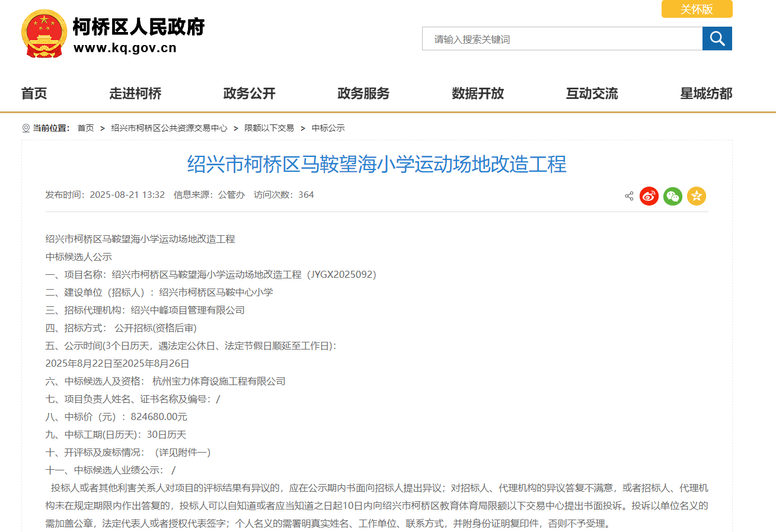The image size is (776, 532).
Task: Open 绍兴市柯桥区公共资源交易中心 breadcrumb
Action: [x=169, y=128]
